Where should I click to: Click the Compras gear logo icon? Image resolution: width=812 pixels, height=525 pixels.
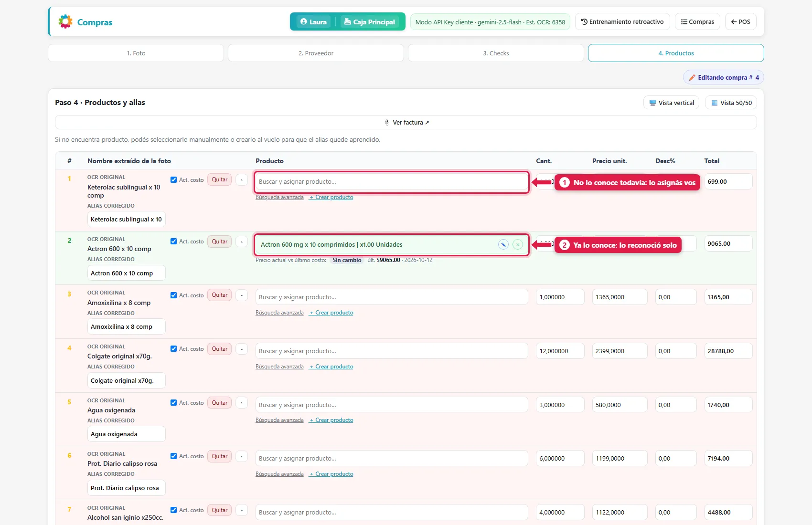65,21
